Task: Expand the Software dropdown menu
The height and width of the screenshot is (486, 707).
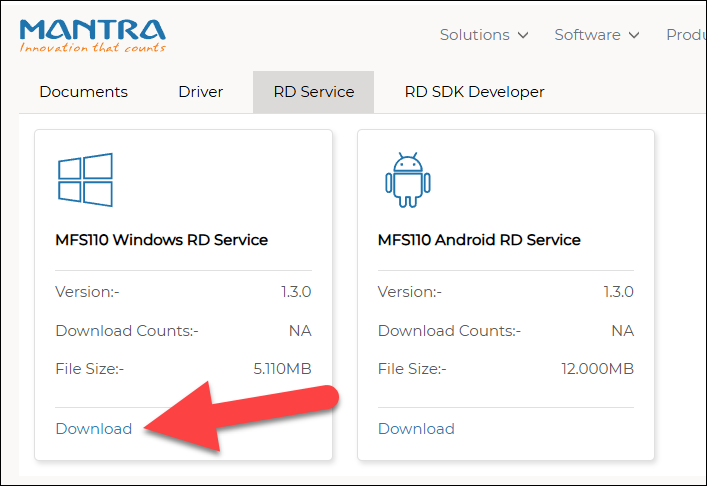Action: click(x=597, y=35)
